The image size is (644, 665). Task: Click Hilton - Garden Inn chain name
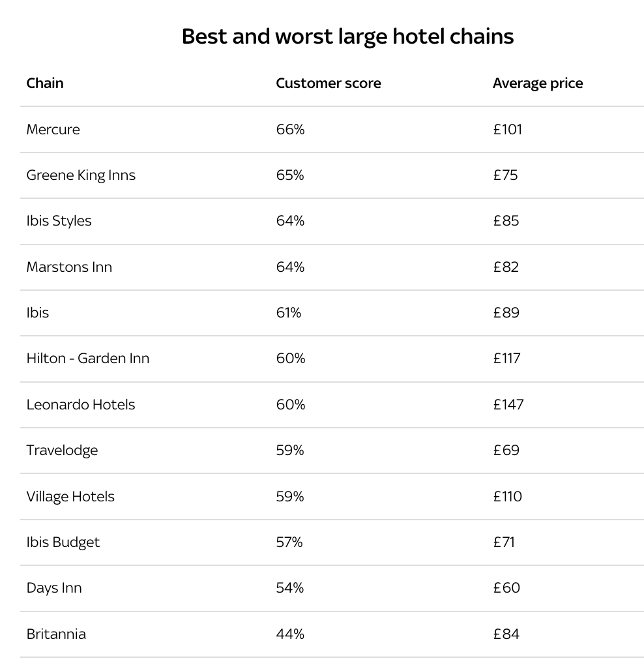[87, 359]
